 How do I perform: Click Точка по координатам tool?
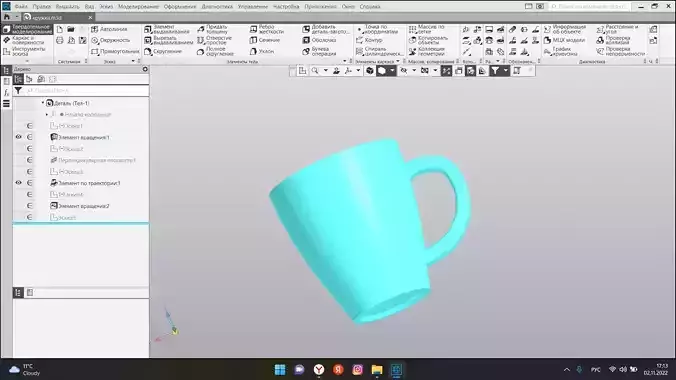[377, 29]
